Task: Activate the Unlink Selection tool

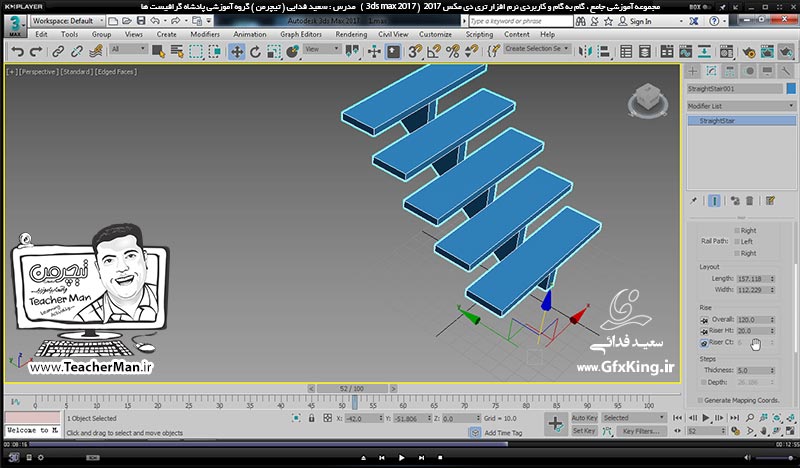Action: click(77, 52)
